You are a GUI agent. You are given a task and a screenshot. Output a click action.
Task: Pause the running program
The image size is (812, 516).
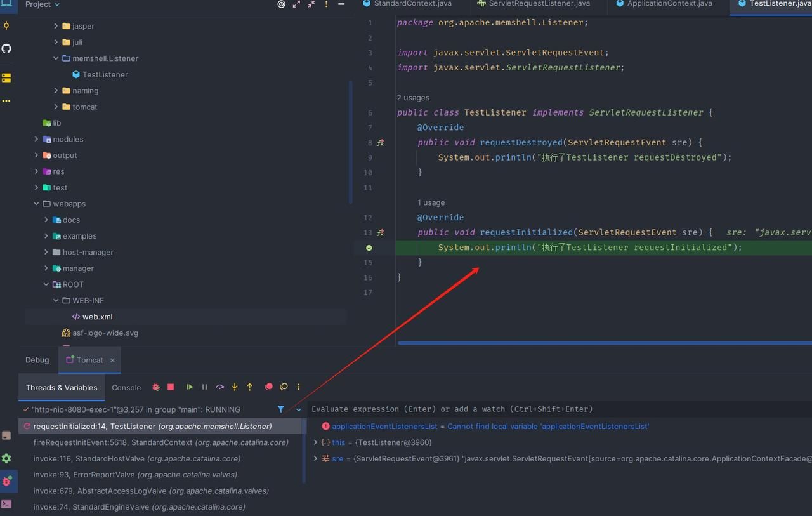tap(204, 387)
